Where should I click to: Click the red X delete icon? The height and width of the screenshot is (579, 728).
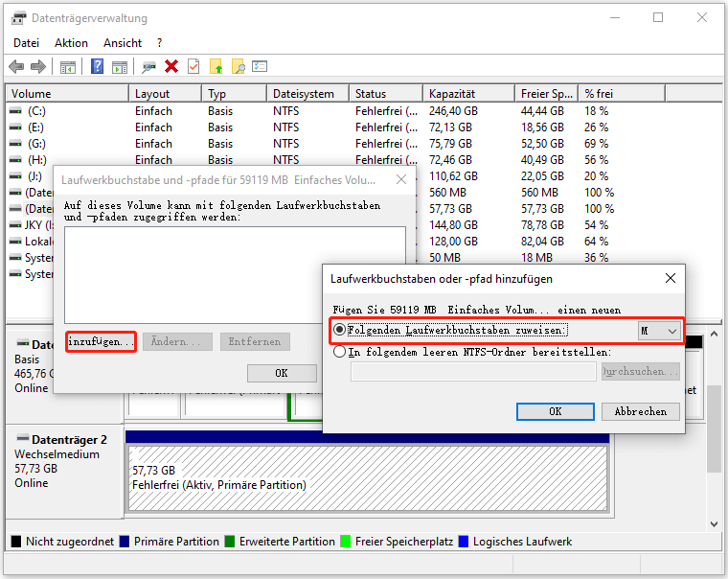(171, 66)
